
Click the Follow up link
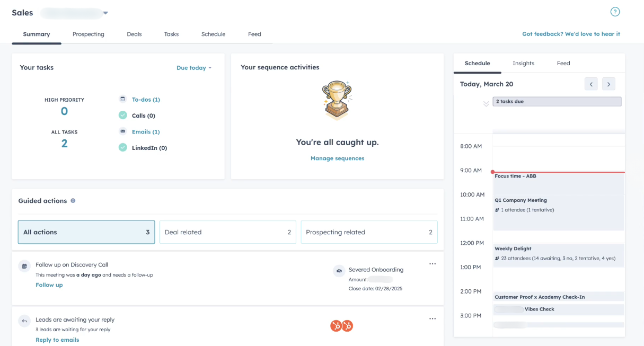[49, 285]
